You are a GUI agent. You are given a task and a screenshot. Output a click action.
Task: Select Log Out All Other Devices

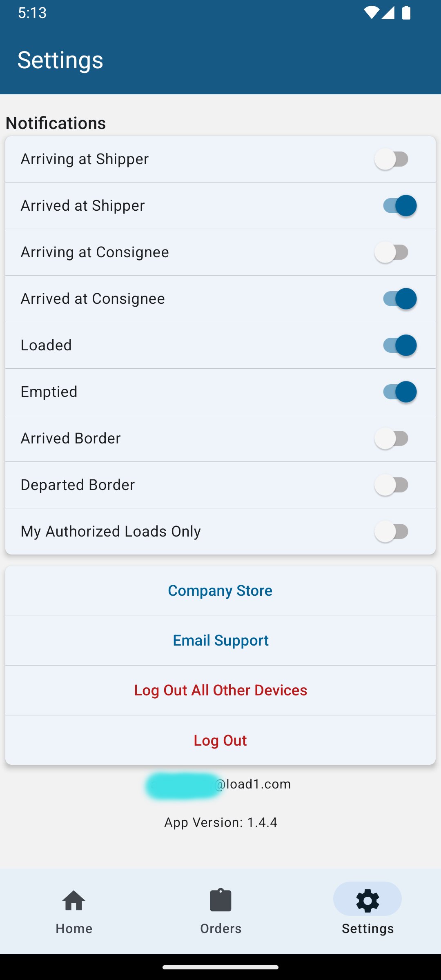pos(220,690)
